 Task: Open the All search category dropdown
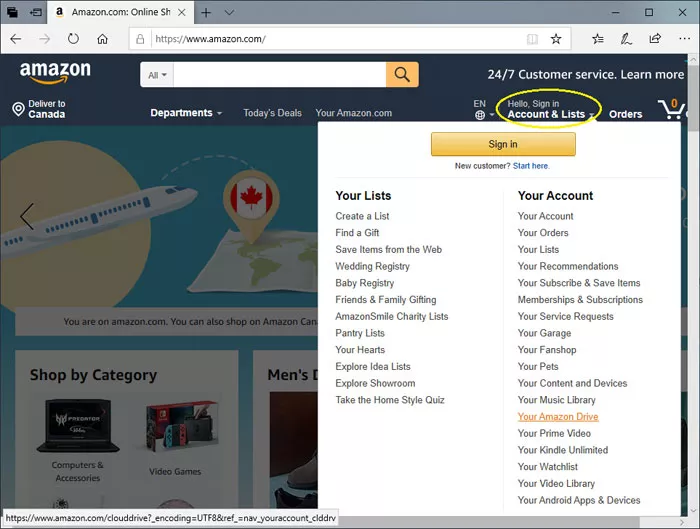tap(157, 75)
